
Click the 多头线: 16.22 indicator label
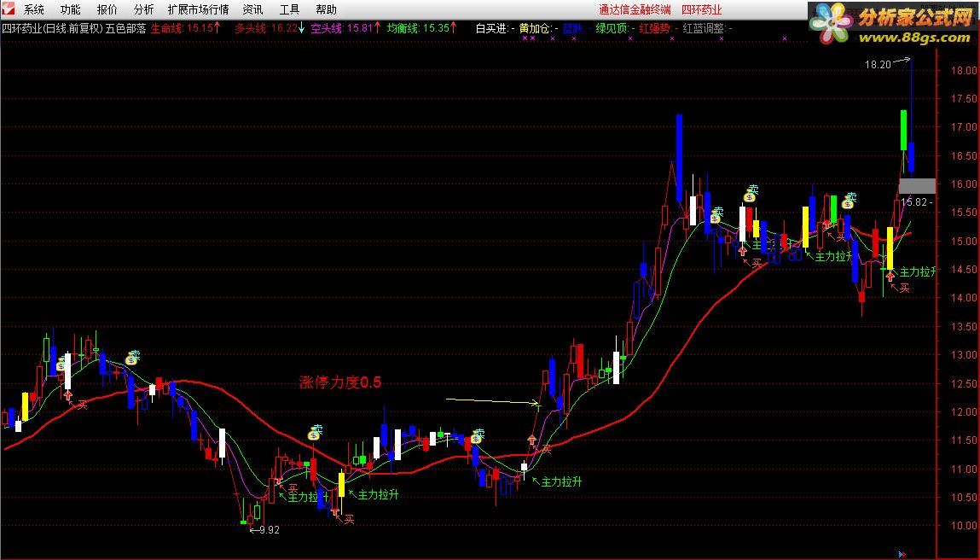point(265,28)
